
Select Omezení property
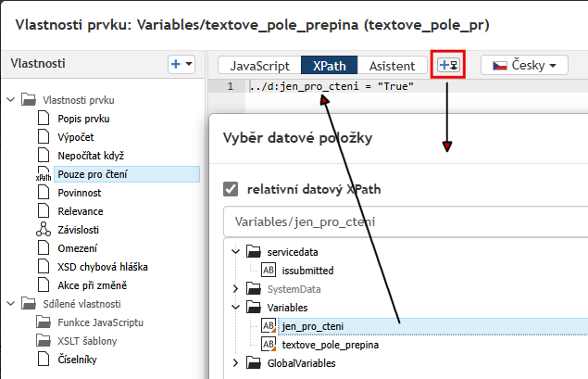click(x=77, y=248)
